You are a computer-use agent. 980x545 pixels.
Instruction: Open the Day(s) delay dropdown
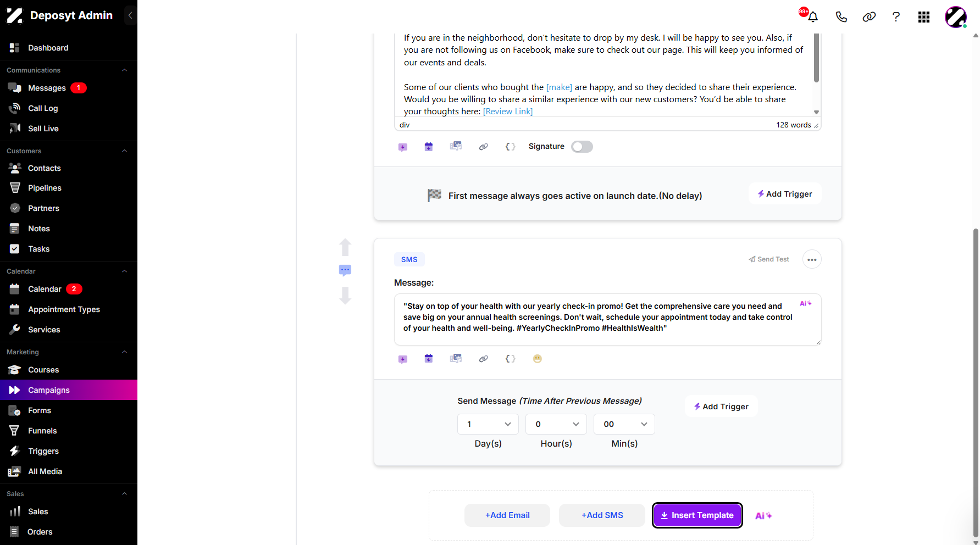coord(488,424)
